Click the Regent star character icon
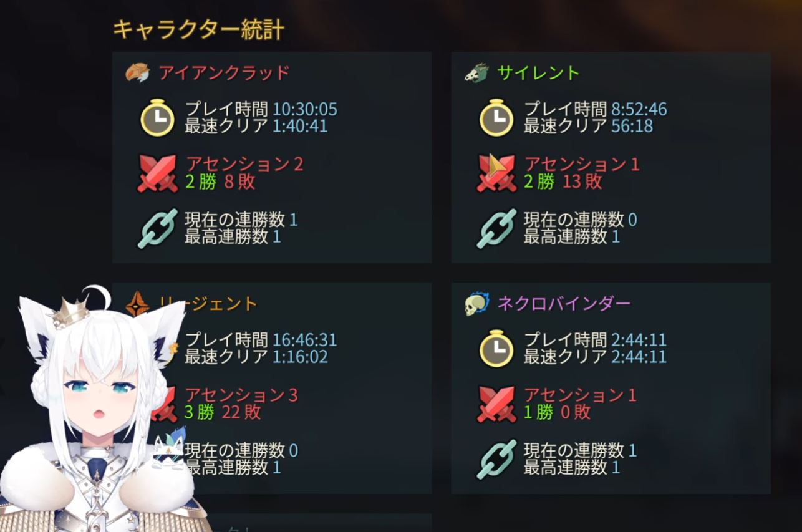The width and height of the screenshot is (802, 532). 137,304
